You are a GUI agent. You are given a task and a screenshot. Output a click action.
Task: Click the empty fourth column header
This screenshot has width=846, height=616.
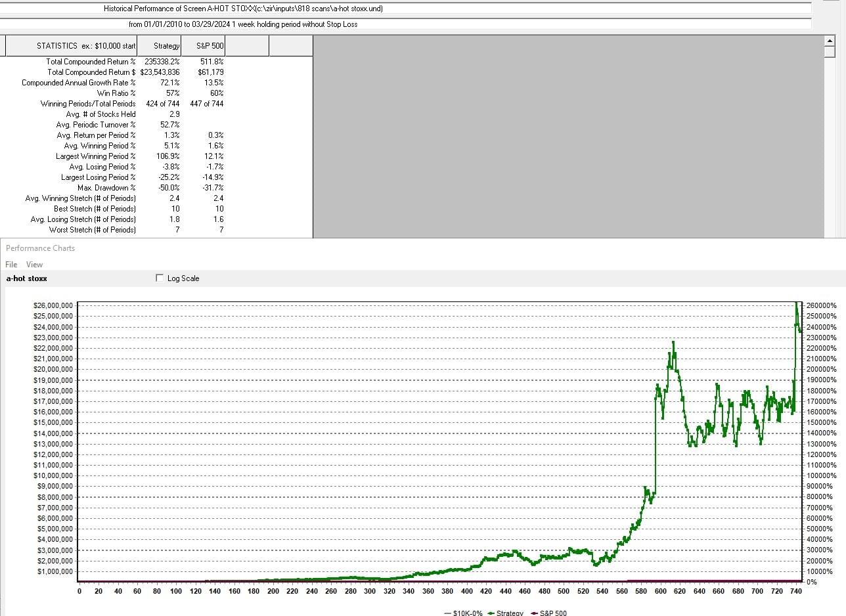click(x=247, y=46)
